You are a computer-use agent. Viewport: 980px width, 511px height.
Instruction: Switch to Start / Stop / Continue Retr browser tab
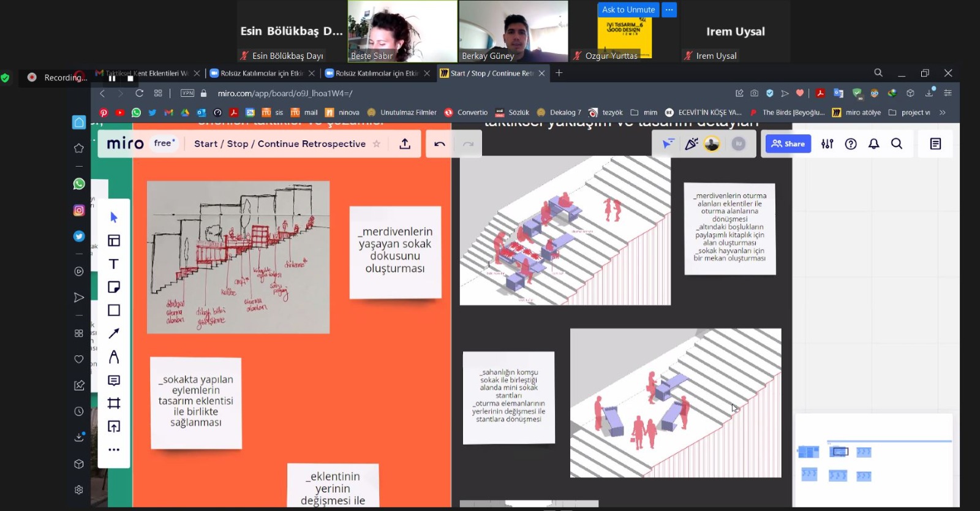pos(492,73)
